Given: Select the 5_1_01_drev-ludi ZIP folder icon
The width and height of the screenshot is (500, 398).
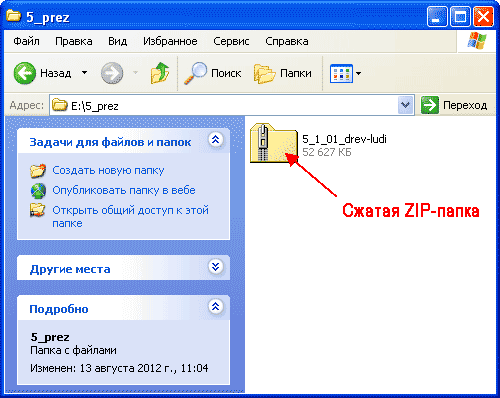Looking at the screenshot, I should point(274,143).
